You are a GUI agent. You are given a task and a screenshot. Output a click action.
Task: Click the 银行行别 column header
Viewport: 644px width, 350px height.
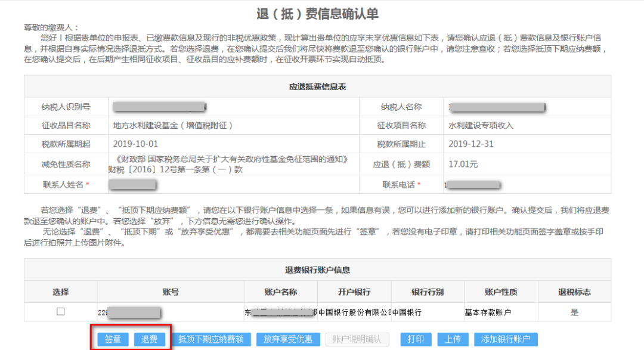428,292
